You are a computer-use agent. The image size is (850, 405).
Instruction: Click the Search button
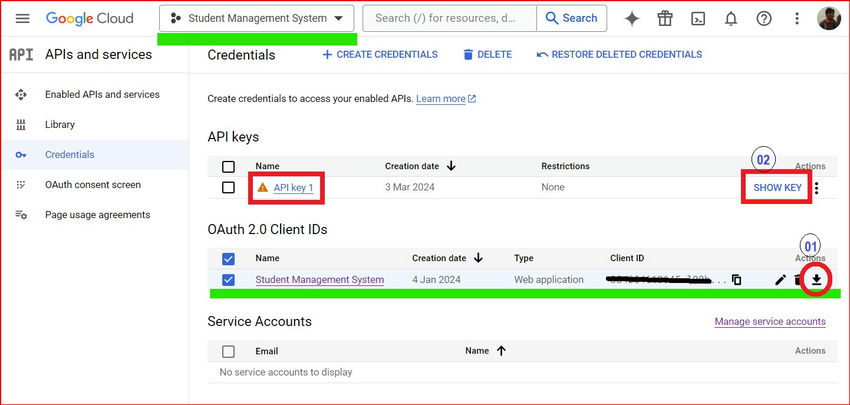point(571,18)
